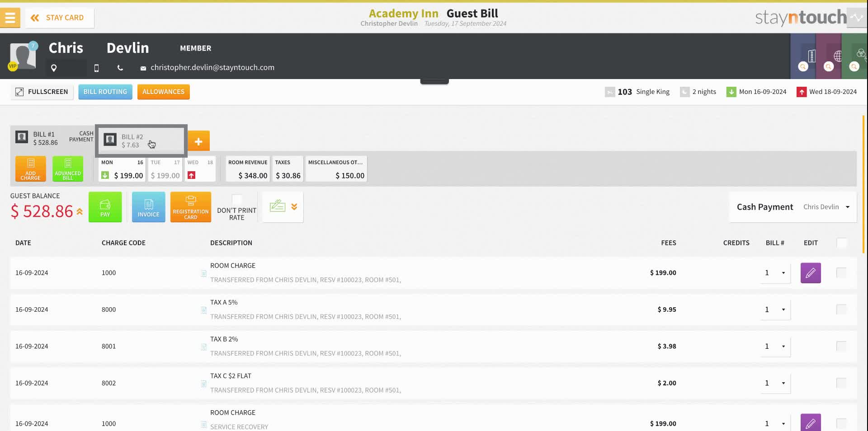Click charge code 8002 cell
Image resolution: width=868 pixels, height=431 pixels.
(x=108, y=383)
